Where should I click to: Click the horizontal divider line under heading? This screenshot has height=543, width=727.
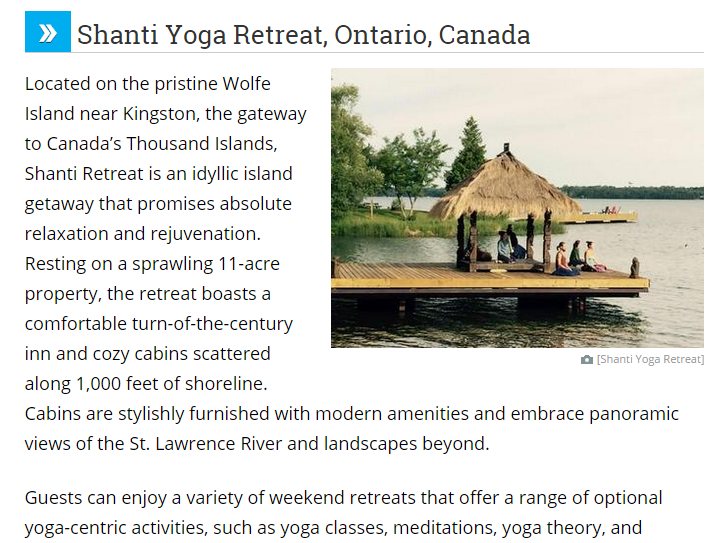pyautogui.click(x=387, y=52)
